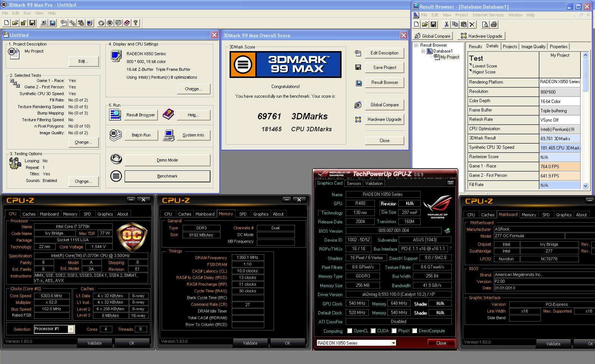Click GPU-Z screenshot camera icon

tap(451, 183)
